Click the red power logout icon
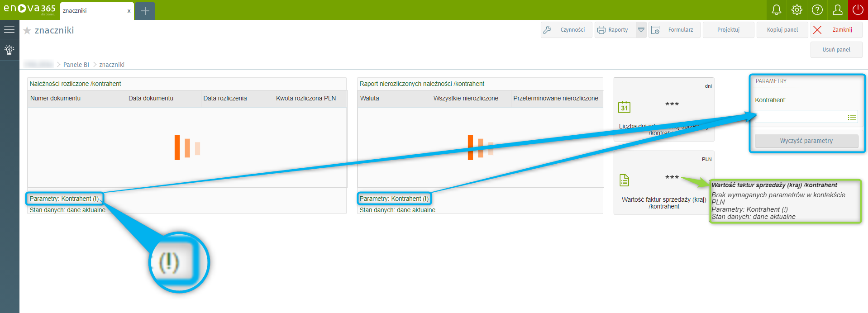This screenshot has height=313, width=868. click(x=858, y=10)
